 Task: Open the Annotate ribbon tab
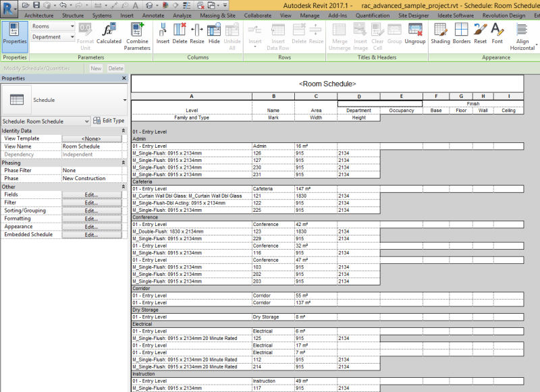pos(153,15)
